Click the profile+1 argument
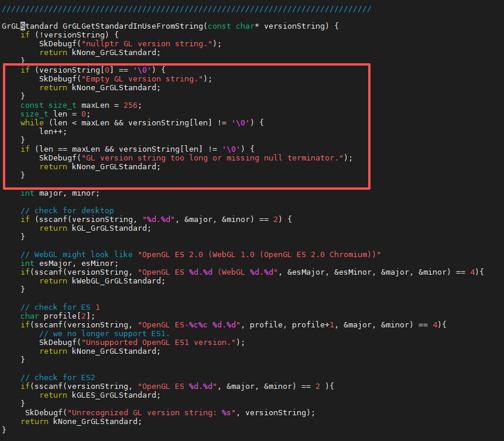Screen dimensions: 504x441 (x=313, y=325)
